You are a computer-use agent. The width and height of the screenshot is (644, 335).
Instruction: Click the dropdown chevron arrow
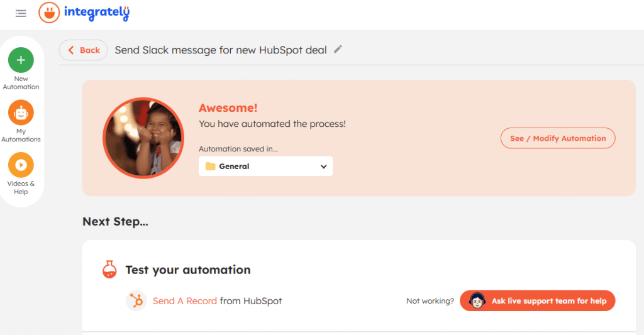pos(323,167)
